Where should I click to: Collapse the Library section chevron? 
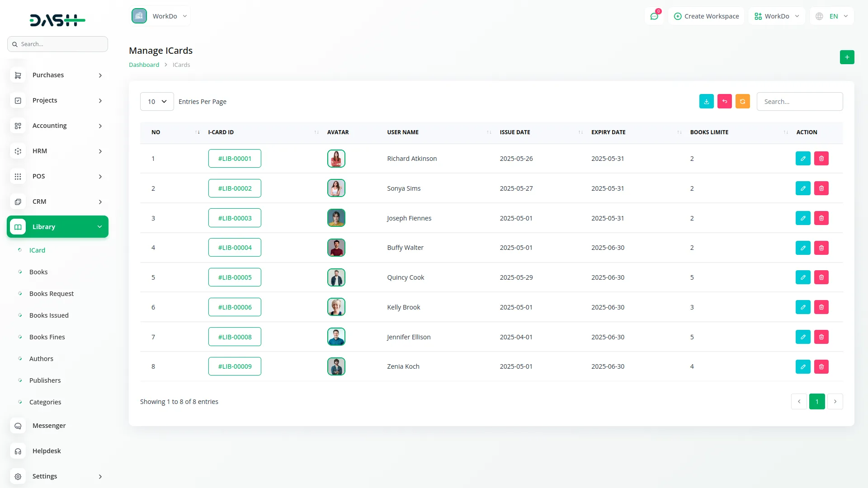[x=99, y=226]
